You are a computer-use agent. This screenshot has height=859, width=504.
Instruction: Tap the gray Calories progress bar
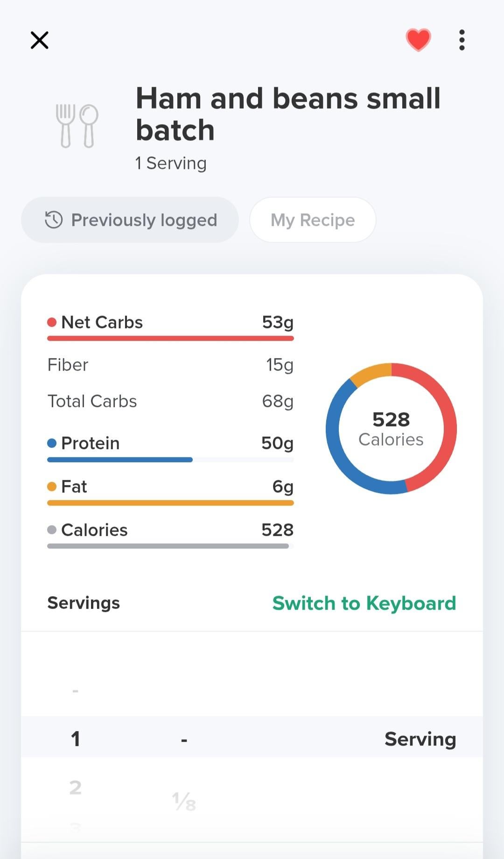168,546
